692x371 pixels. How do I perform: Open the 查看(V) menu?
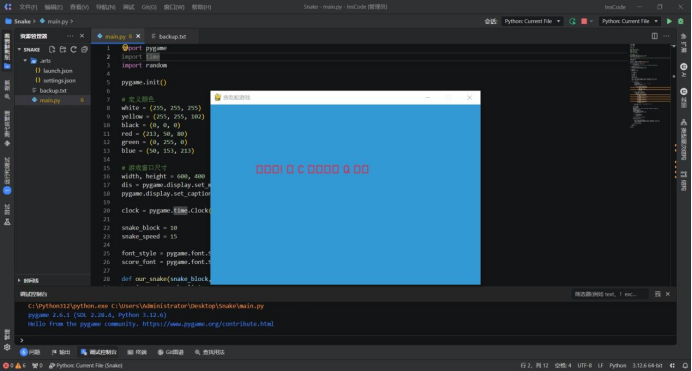click(79, 7)
